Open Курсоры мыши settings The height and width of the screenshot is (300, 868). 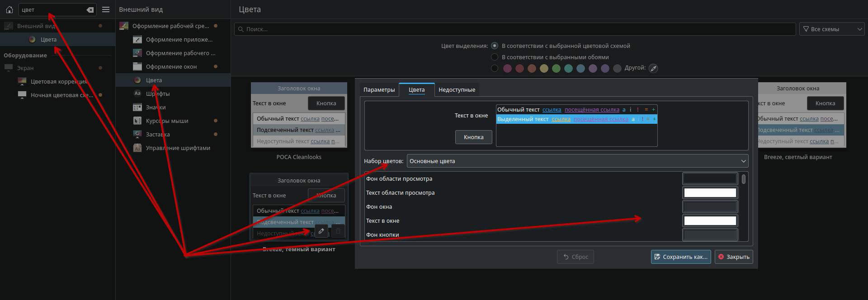[167, 121]
